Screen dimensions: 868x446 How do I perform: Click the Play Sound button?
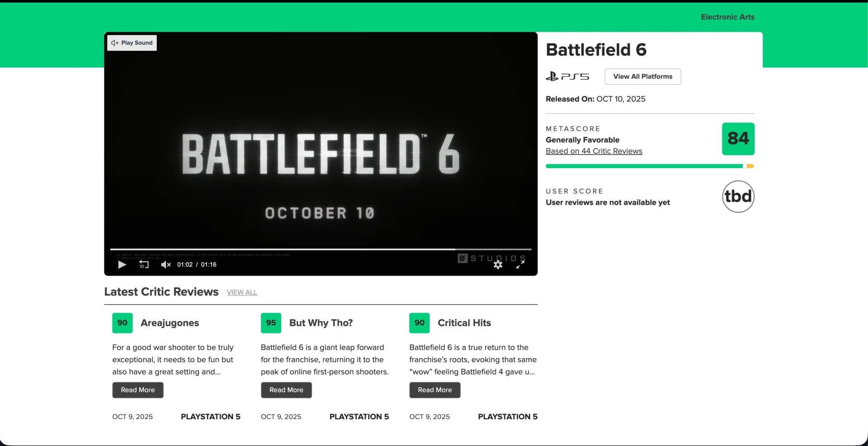click(x=132, y=43)
